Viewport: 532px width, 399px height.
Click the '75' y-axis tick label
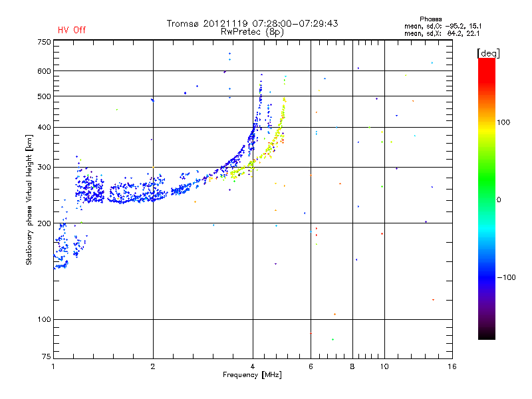(x=47, y=356)
